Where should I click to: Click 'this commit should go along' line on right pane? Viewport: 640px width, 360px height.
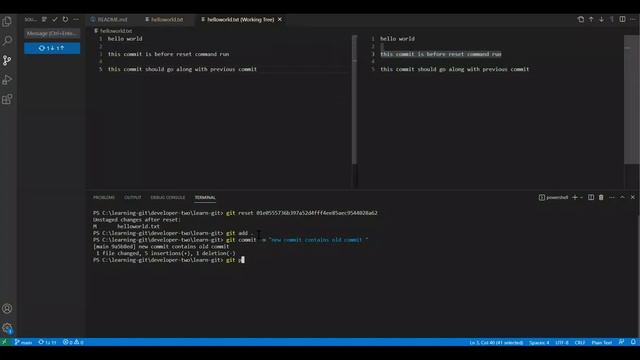tap(455, 69)
